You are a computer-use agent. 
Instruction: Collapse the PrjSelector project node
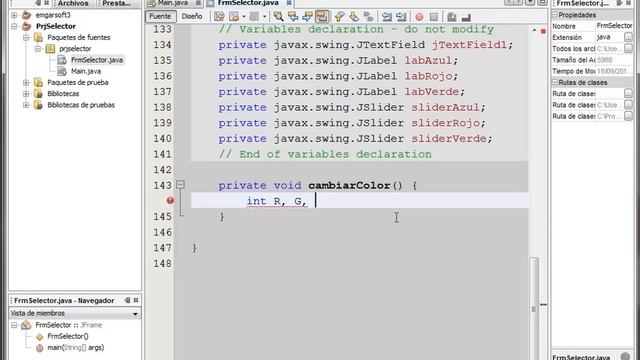(x=14, y=26)
